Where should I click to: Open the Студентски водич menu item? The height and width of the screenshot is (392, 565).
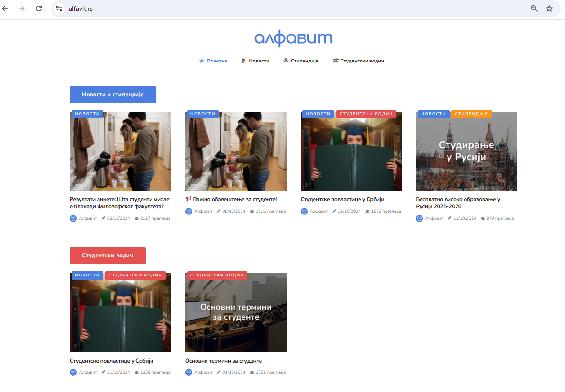359,61
